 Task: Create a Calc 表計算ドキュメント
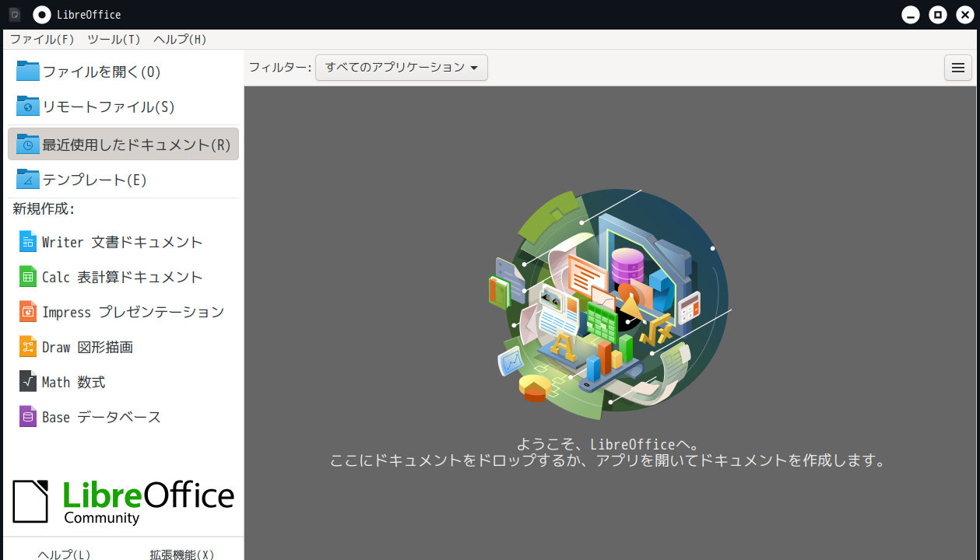(x=123, y=277)
